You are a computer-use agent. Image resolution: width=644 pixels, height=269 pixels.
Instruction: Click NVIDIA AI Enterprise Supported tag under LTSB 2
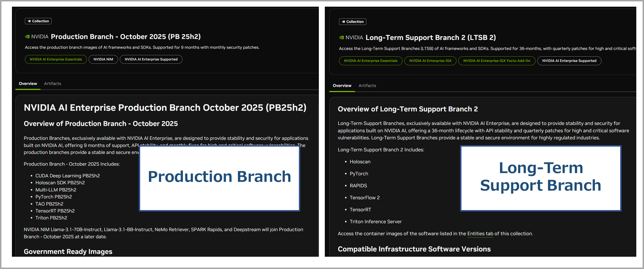coord(569,61)
